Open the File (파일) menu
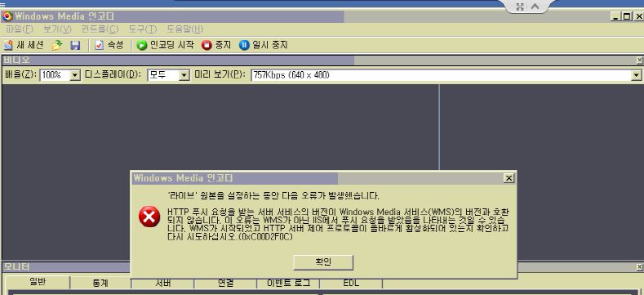 20,29
